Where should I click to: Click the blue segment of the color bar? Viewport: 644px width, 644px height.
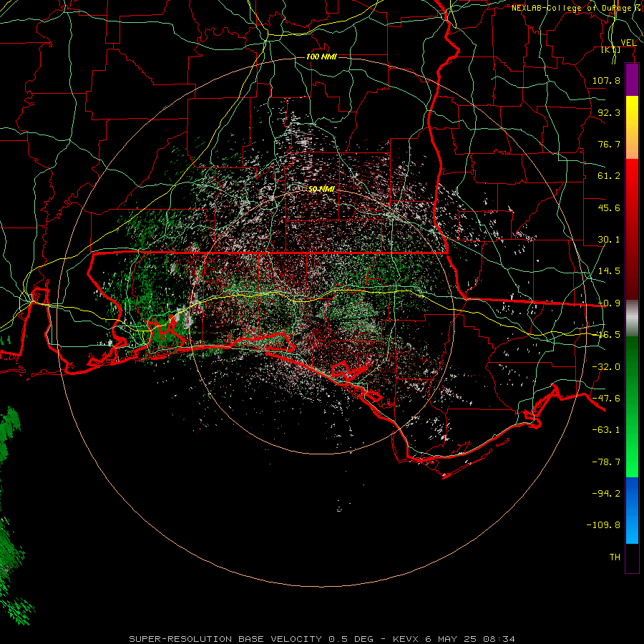tap(632, 510)
